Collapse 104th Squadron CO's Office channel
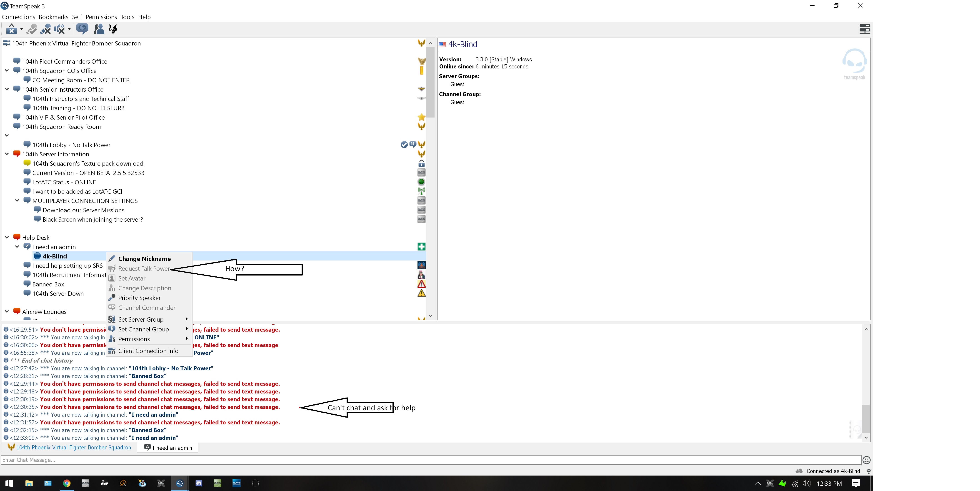The image size is (980, 491). (x=7, y=70)
